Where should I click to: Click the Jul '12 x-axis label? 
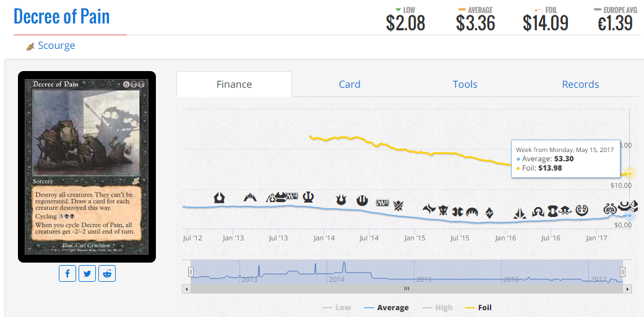[193, 238]
